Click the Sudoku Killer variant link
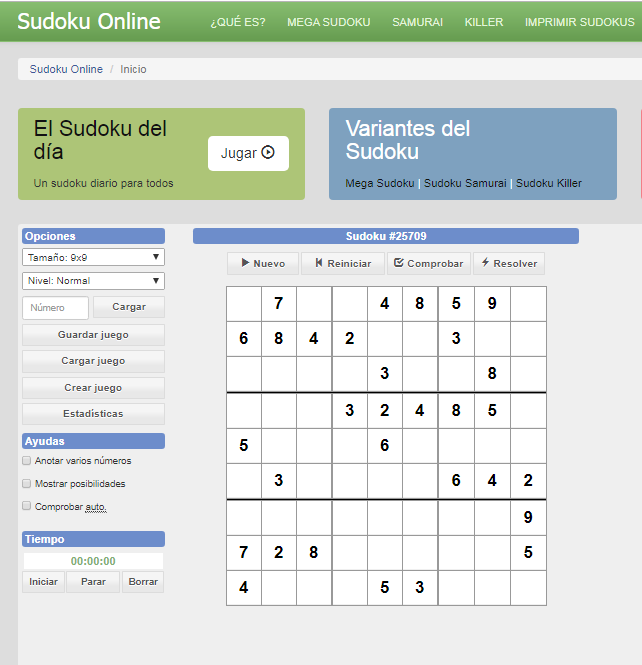Viewport: 642px width, 665px height. pyautogui.click(x=549, y=183)
